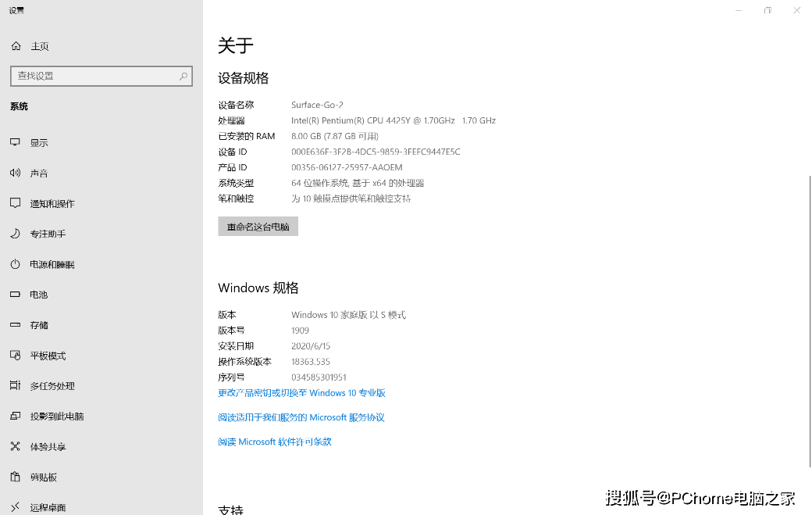Click the Home (主页) house icon

[x=16, y=46]
